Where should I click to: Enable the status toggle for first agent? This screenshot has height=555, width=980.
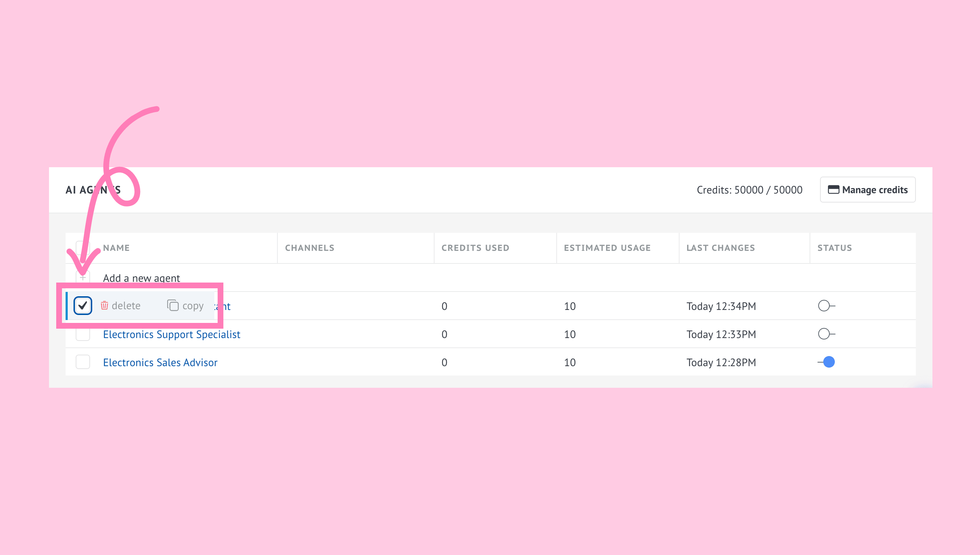[x=827, y=306]
